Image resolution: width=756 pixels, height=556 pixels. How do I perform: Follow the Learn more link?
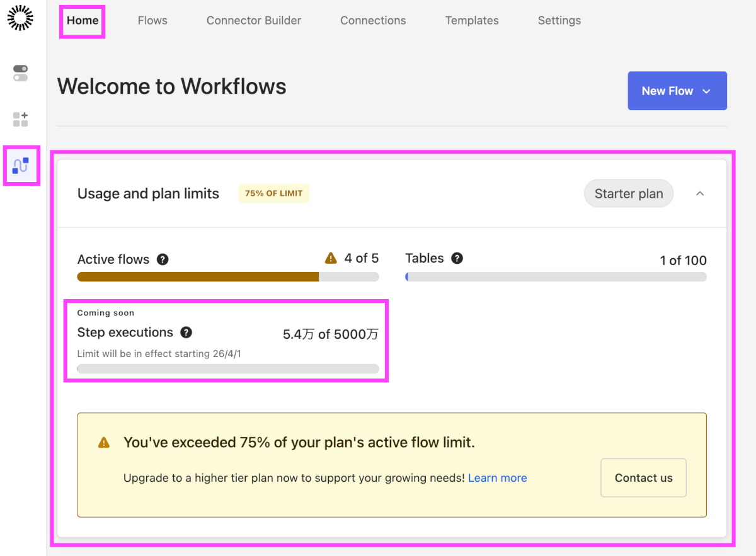click(497, 478)
